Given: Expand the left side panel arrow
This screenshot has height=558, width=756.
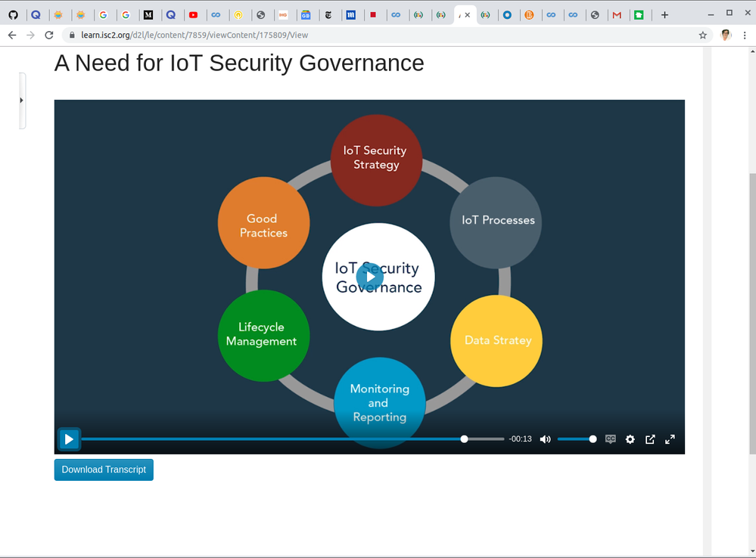Looking at the screenshot, I should (21, 100).
